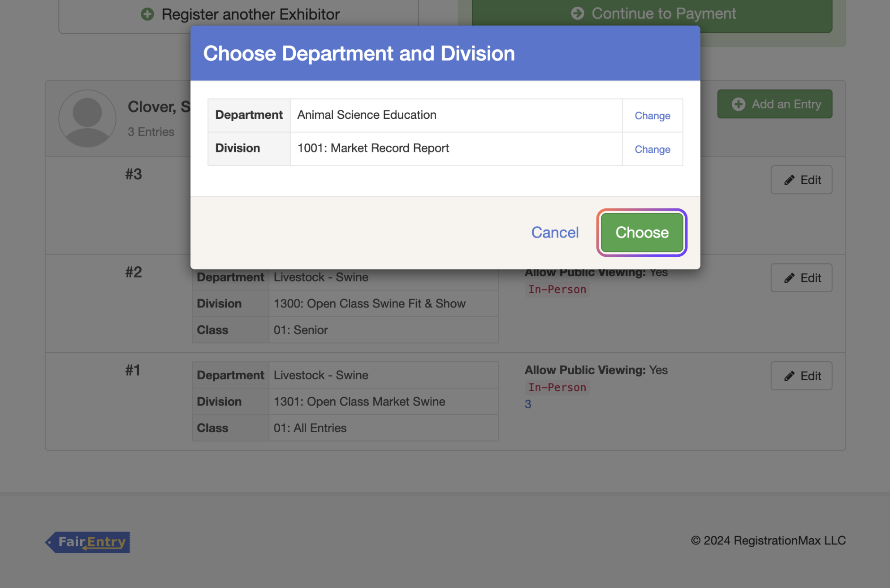Click Animal Science Education department value
The width and height of the screenshot is (890, 588).
[x=367, y=115]
